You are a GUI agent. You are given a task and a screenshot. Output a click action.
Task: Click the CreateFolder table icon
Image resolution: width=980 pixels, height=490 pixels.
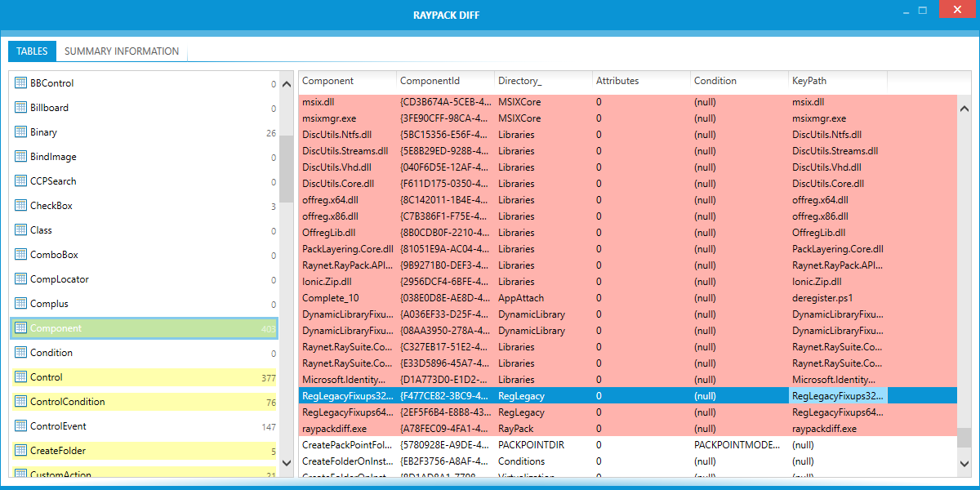pyautogui.click(x=21, y=451)
